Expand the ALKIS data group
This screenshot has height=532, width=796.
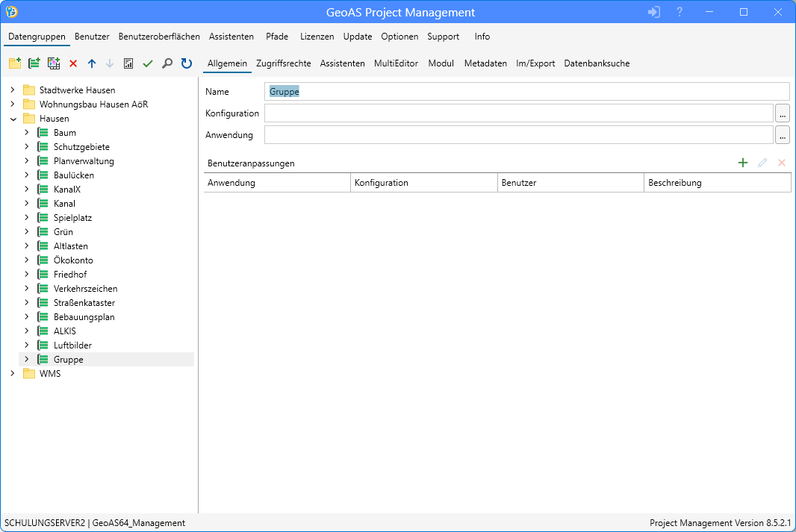[x=27, y=331]
